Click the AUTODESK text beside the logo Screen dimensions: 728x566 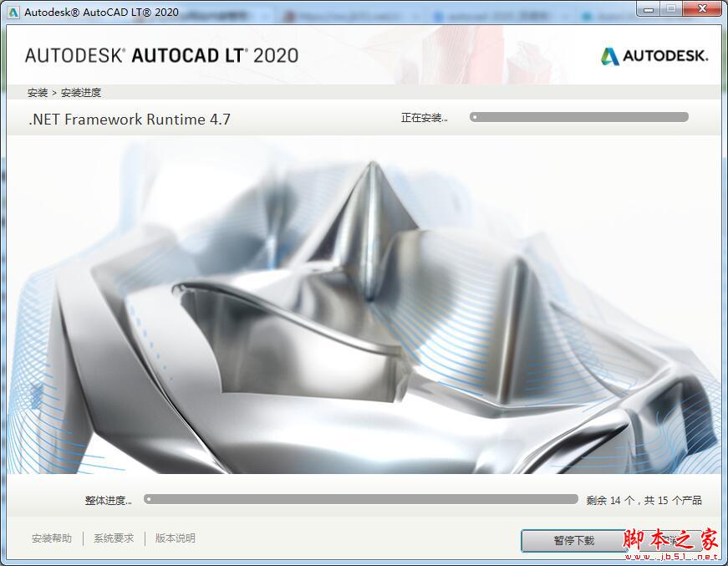point(668,55)
